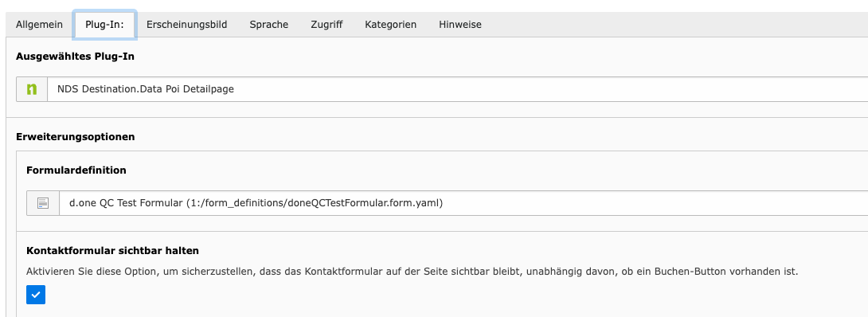The width and height of the screenshot is (868, 317).
Task: Go to the Sprache tab
Action: point(268,25)
